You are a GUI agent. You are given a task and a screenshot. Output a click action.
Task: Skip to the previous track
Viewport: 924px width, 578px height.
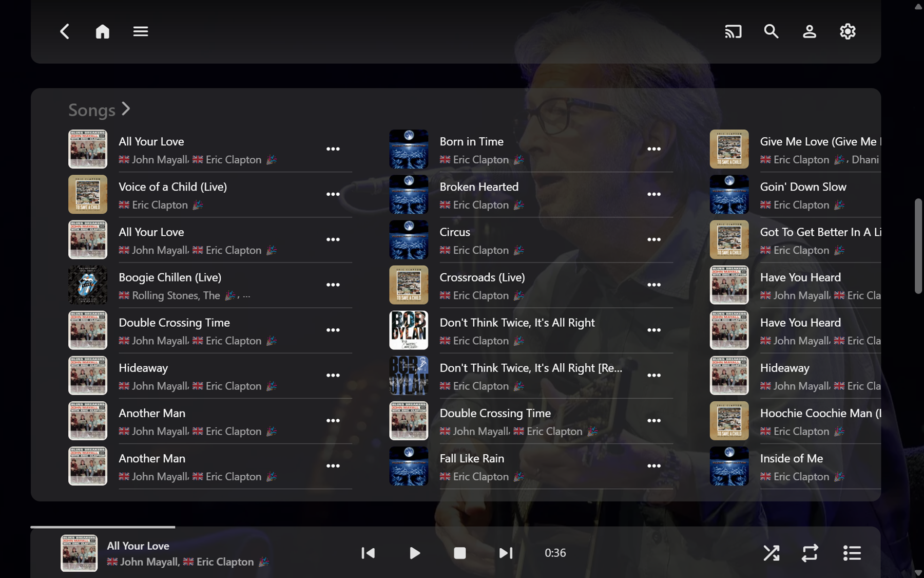point(368,553)
